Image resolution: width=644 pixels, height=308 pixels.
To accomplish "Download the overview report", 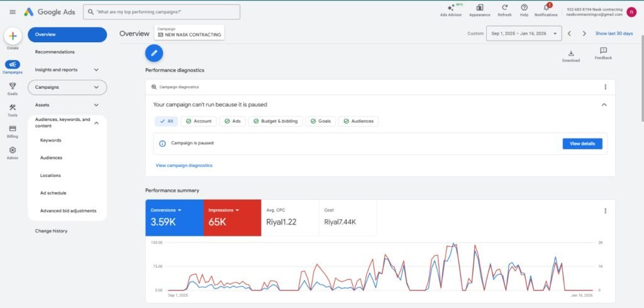I will click(570, 54).
